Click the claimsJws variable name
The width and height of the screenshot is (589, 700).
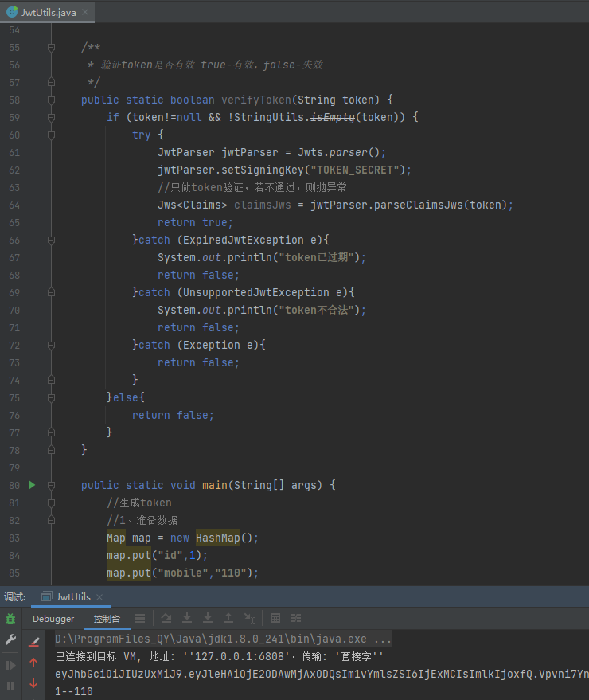[263, 205]
